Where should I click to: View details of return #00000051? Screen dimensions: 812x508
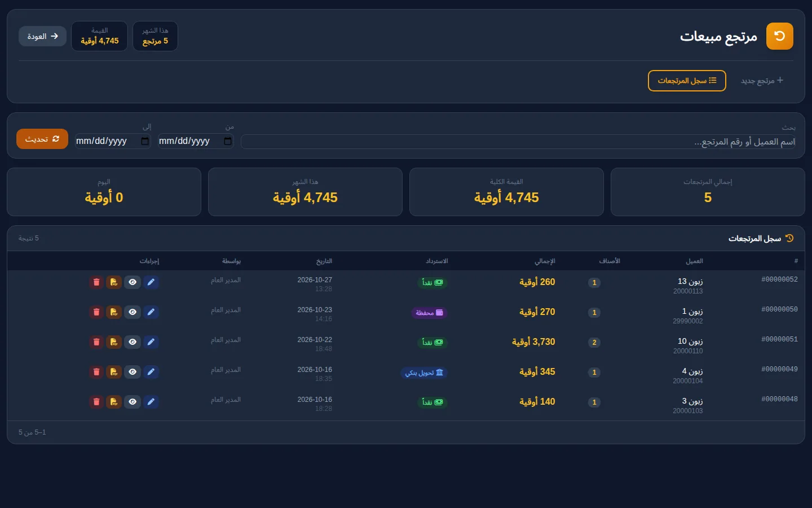coord(133,342)
